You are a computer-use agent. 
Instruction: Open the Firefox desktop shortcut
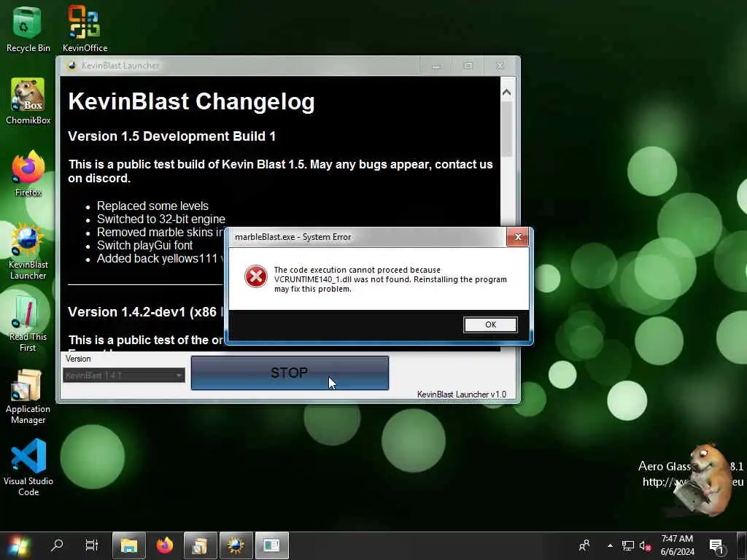[x=28, y=174]
